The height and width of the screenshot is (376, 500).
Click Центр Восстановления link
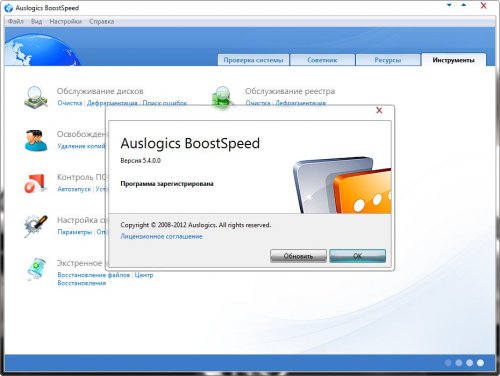[144, 275]
